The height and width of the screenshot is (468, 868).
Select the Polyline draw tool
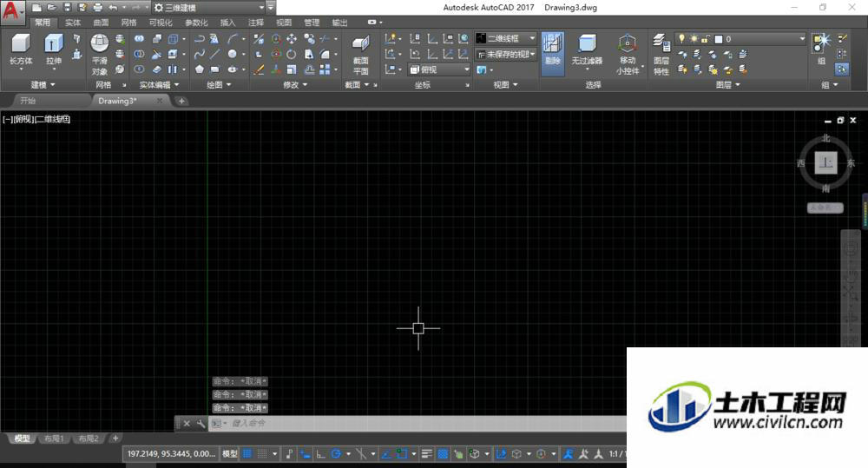[200, 39]
